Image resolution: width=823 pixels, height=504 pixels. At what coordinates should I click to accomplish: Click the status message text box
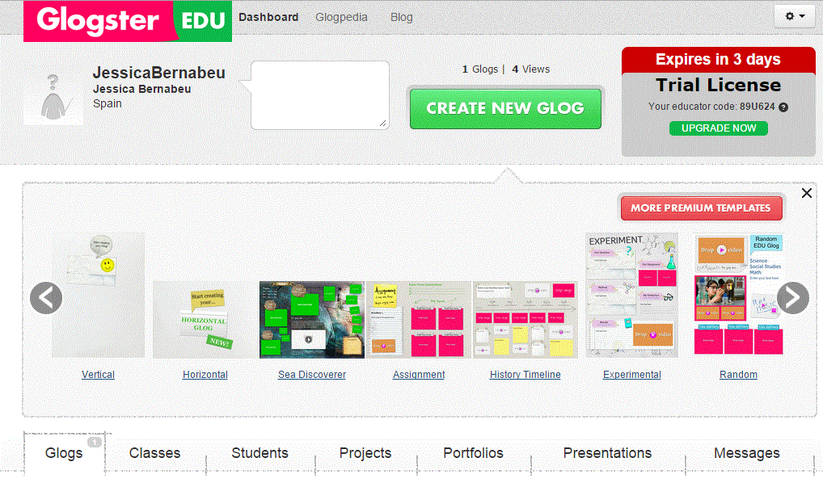point(320,95)
